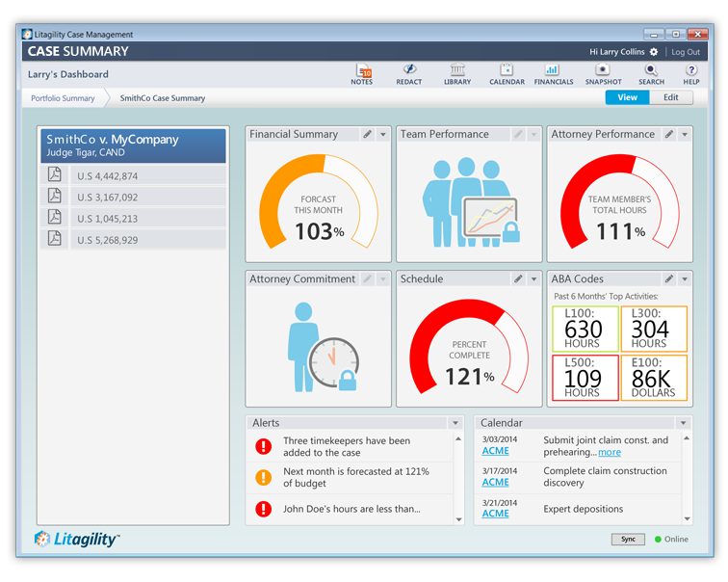Viewport: 728px width, 582px height.
Task: Select the E100 86K dollars tile
Action: click(x=654, y=378)
